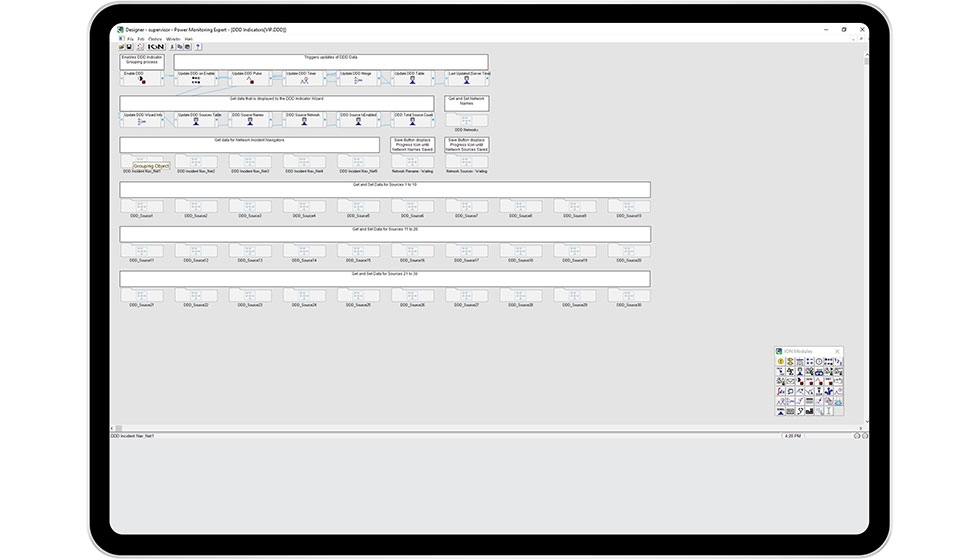This screenshot has height=560, width=980.
Task: Select the Enable DDD module icon
Action: pyautogui.click(x=141, y=79)
